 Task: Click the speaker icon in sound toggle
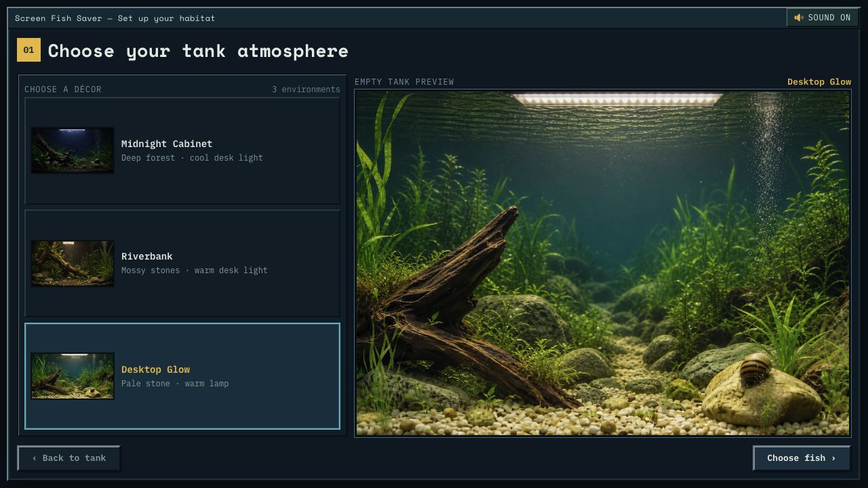click(x=799, y=18)
